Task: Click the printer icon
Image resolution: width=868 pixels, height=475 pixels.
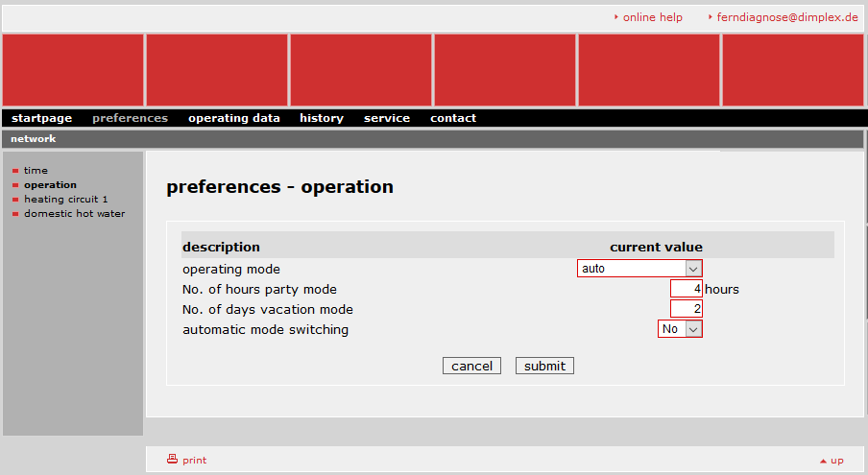Action: pos(172,459)
